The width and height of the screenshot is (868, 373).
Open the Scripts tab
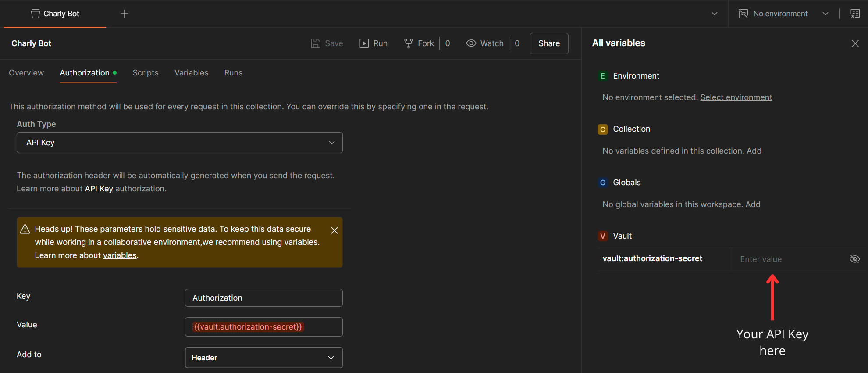click(146, 73)
